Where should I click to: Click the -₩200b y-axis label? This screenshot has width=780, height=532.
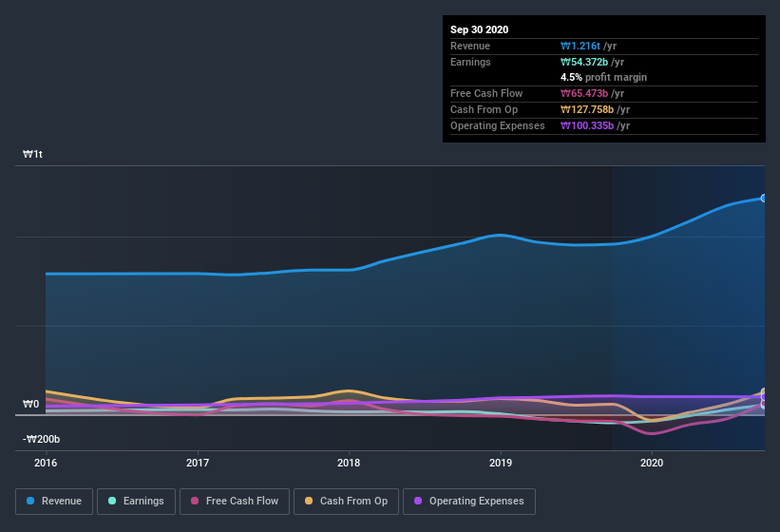coord(41,439)
